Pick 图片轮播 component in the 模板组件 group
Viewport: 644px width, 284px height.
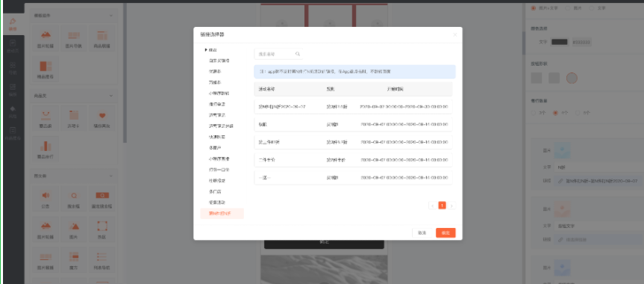click(x=46, y=39)
